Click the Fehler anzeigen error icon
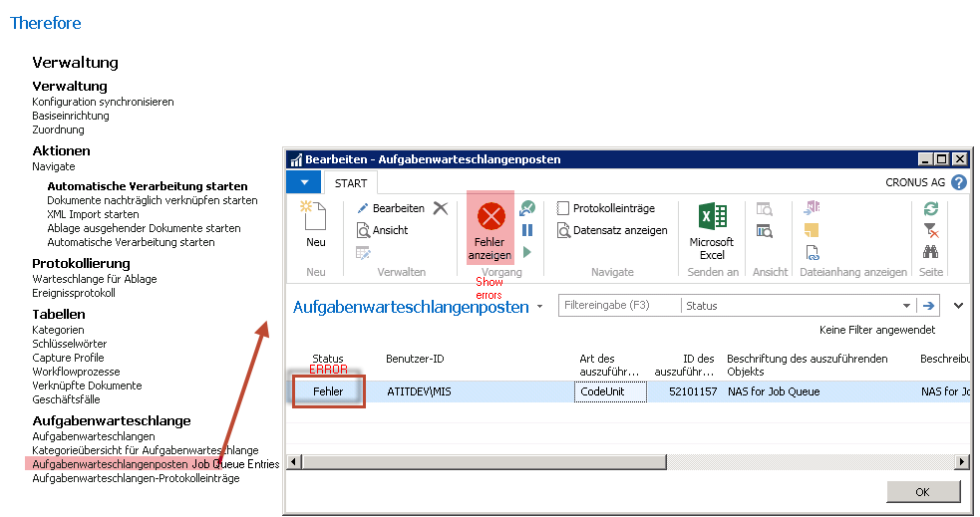 (490, 216)
